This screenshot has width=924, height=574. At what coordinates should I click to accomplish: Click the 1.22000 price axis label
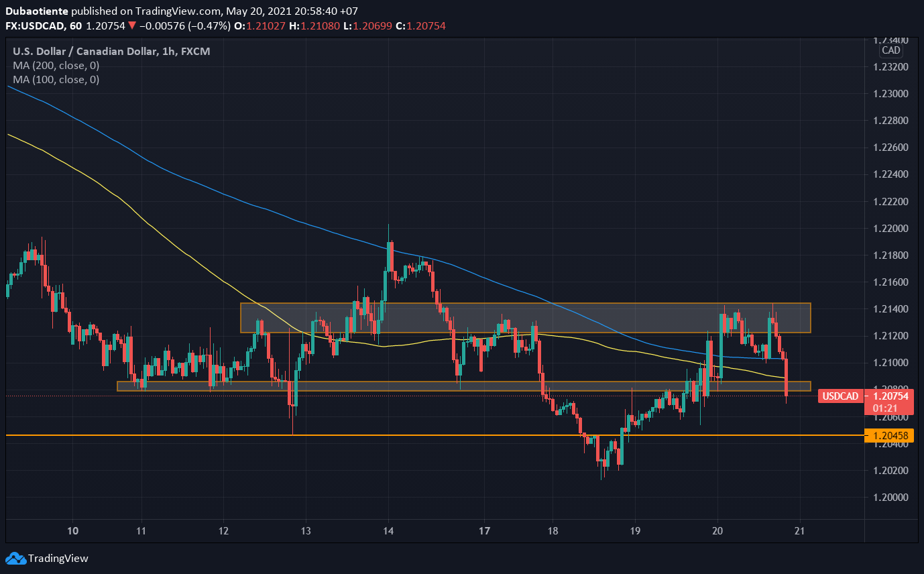point(889,229)
